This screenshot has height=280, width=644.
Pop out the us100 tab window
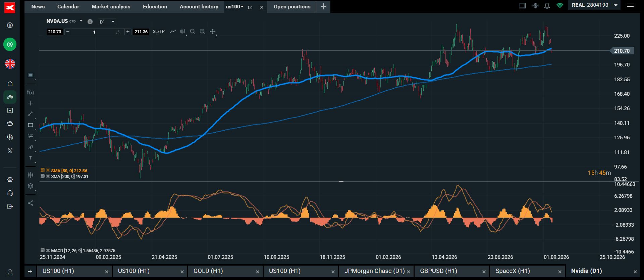click(x=250, y=7)
